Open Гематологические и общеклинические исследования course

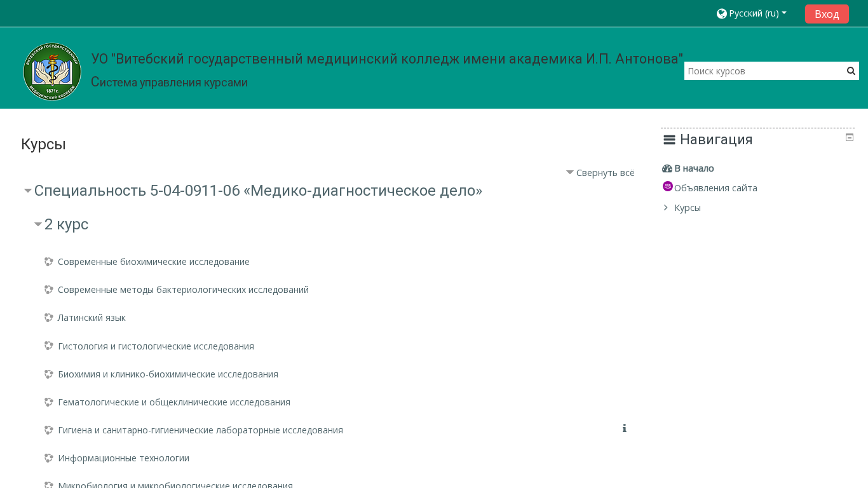coord(174,402)
